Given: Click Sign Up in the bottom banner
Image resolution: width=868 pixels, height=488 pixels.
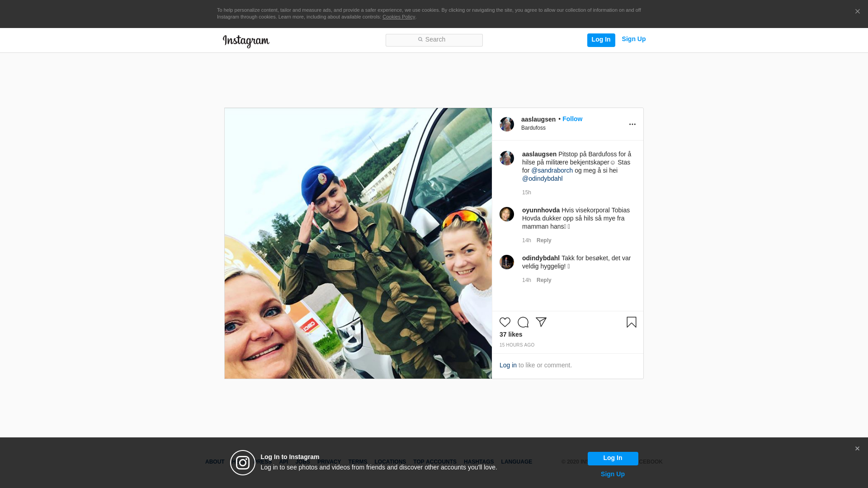Looking at the screenshot, I should [x=612, y=474].
